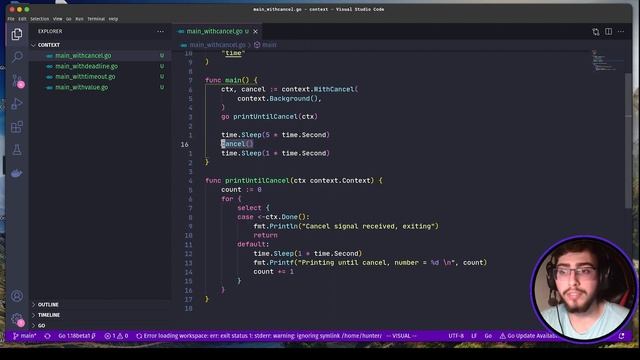Split the editor to the right
The image size is (640, 360).
[x=609, y=31]
